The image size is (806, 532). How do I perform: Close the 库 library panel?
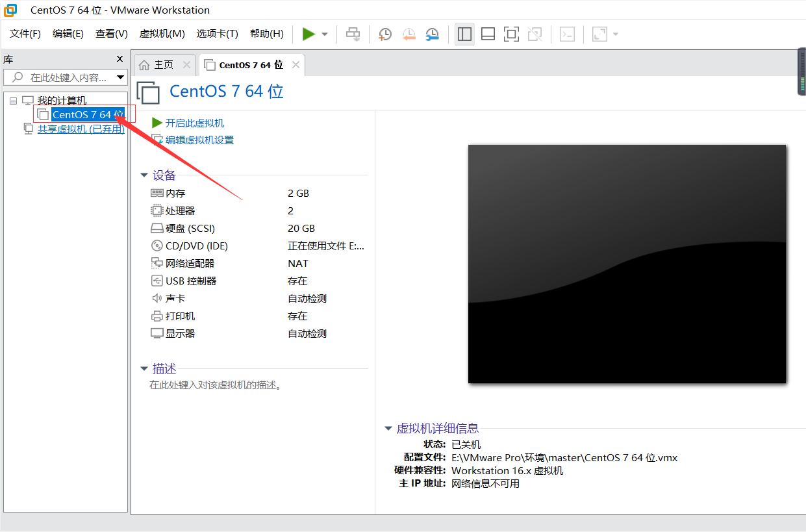(120, 58)
